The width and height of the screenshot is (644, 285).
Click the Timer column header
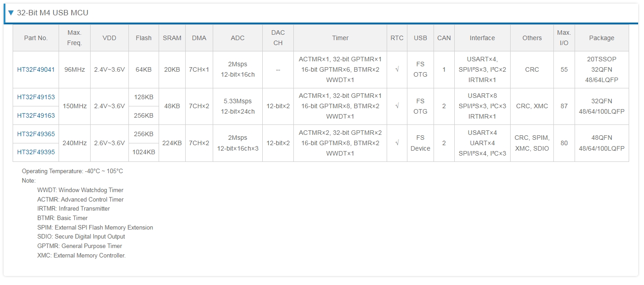340,38
